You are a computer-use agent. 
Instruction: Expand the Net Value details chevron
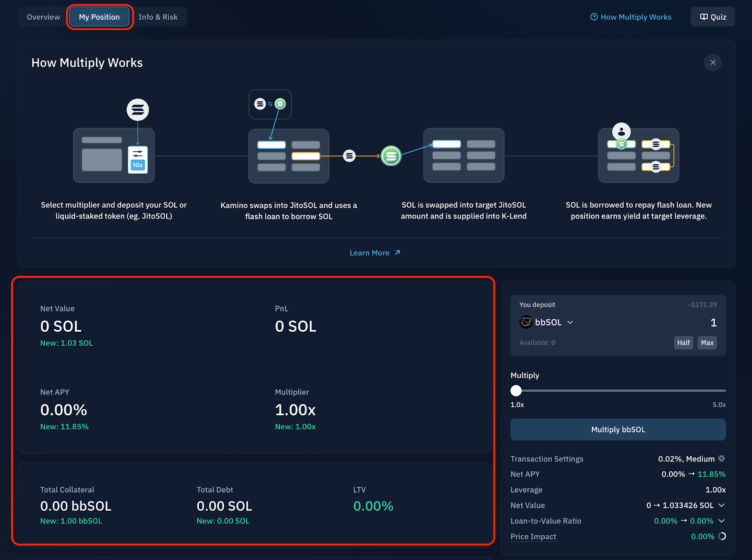click(721, 505)
